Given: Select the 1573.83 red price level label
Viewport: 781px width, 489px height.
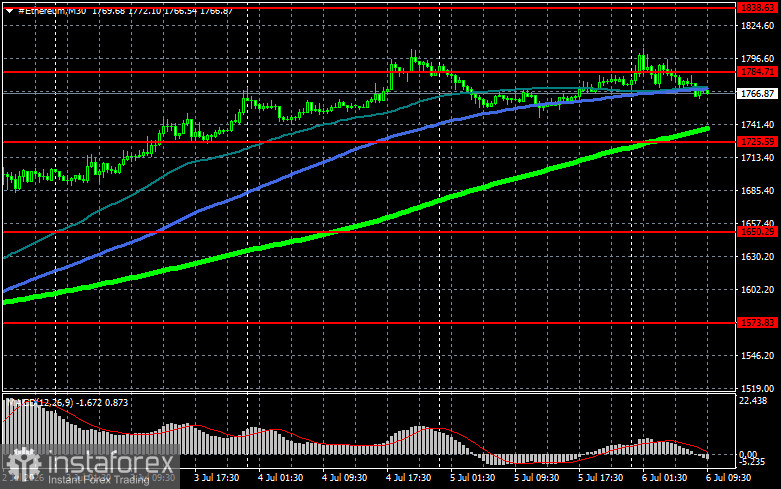Looking at the screenshot, I should tap(757, 323).
